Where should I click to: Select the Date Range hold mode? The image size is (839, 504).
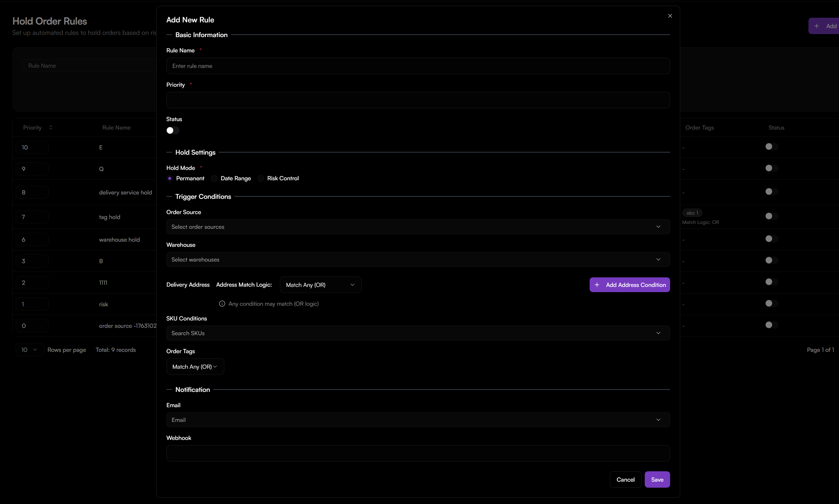214,178
